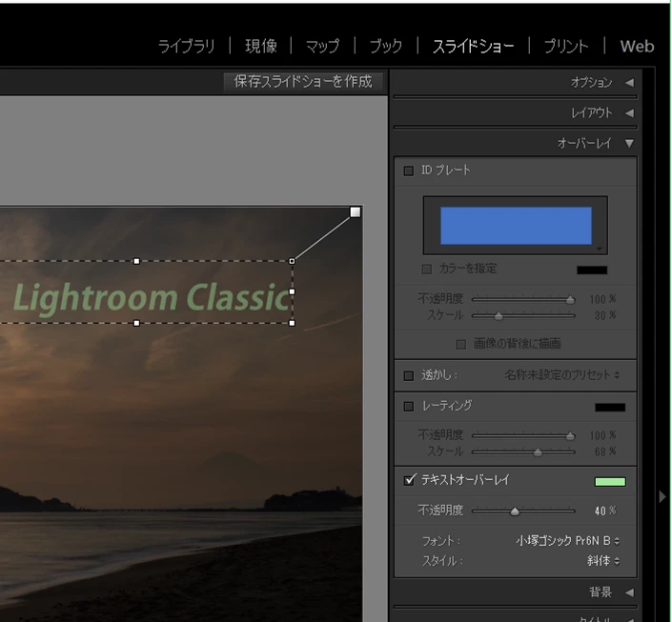Open the ID plate preview dropdown

600,249
